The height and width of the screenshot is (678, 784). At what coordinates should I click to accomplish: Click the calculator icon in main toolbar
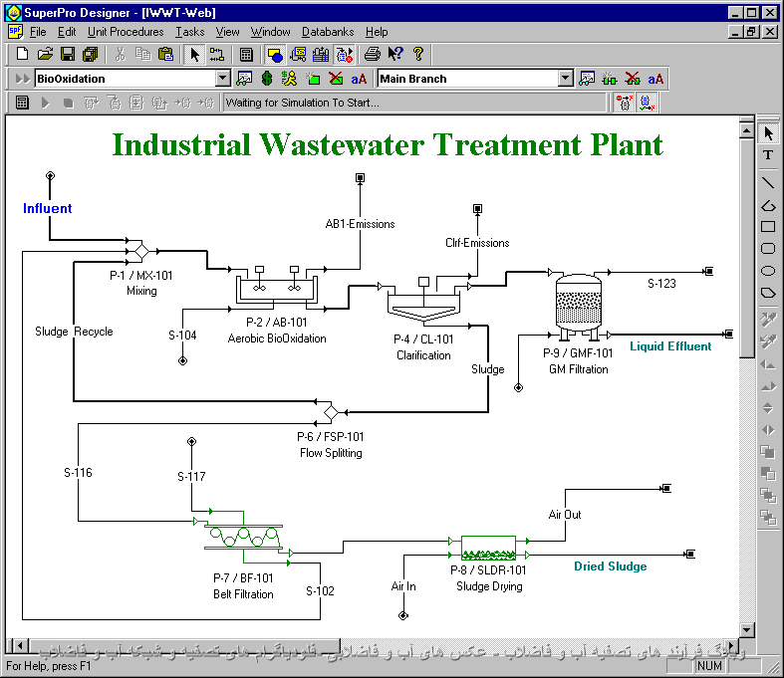[x=246, y=55]
